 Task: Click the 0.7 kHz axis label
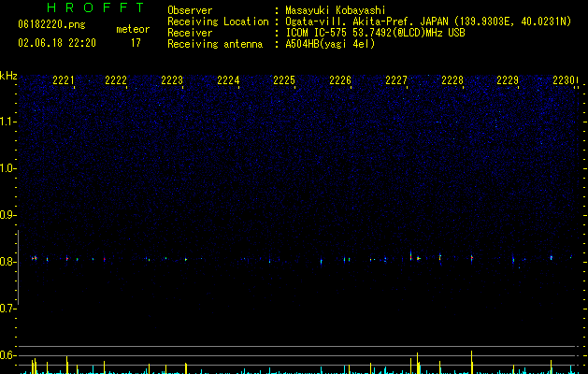pos(7,309)
